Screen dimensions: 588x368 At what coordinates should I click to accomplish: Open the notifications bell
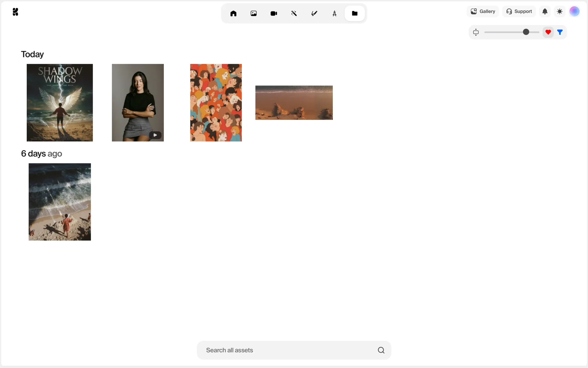pos(545,12)
